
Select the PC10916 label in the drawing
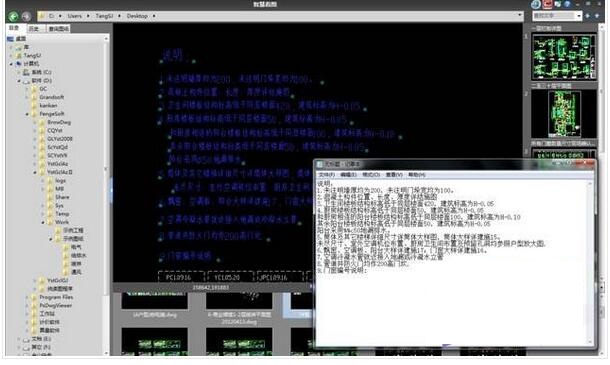click(179, 277)
